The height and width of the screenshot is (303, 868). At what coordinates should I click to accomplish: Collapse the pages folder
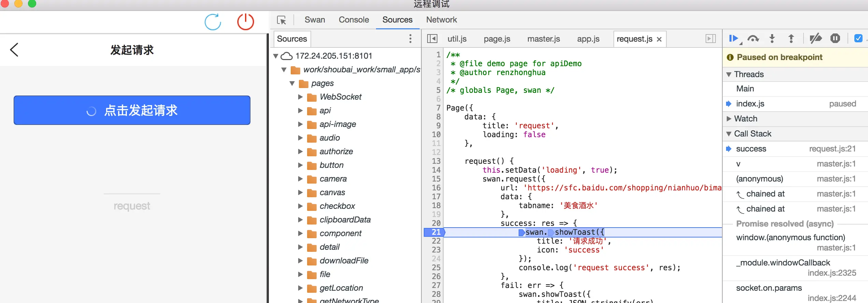tap(292, 83)
